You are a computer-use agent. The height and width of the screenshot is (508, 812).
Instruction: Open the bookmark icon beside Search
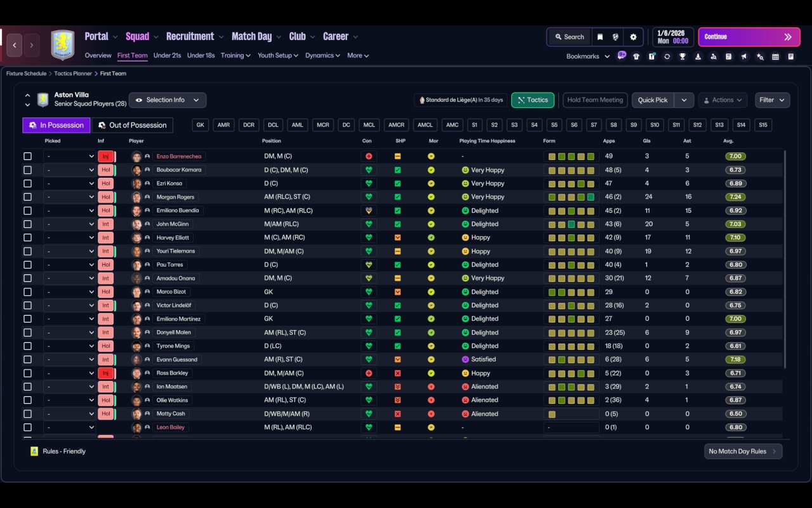click(600, 37)
